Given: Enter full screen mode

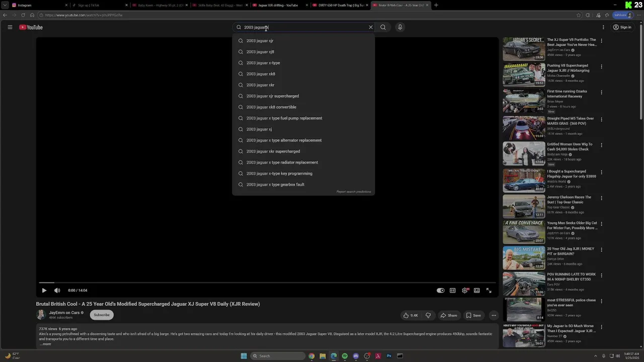Looking at the screenshot, I should click(489, 290).
